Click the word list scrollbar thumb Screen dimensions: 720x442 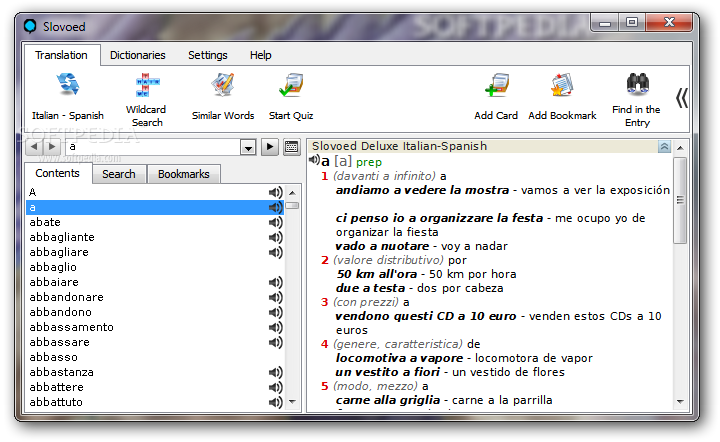tap(292, 206)
